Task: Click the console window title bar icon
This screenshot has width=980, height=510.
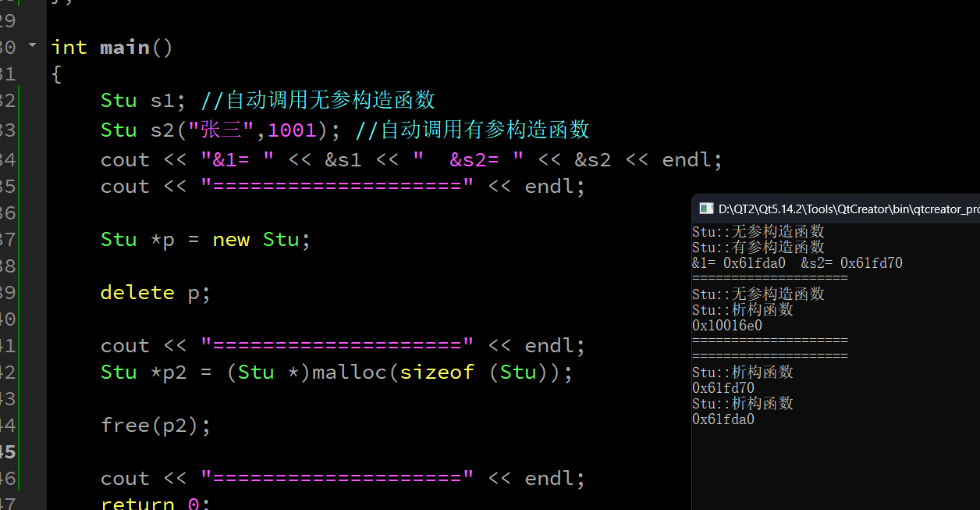Action: [x=706, y=209]
